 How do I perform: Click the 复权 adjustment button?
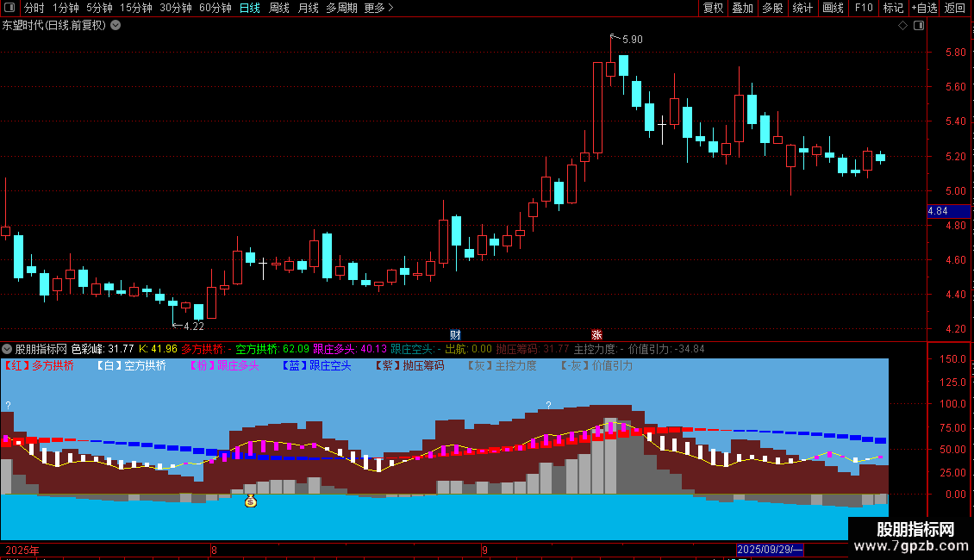[x=713, y=8]
